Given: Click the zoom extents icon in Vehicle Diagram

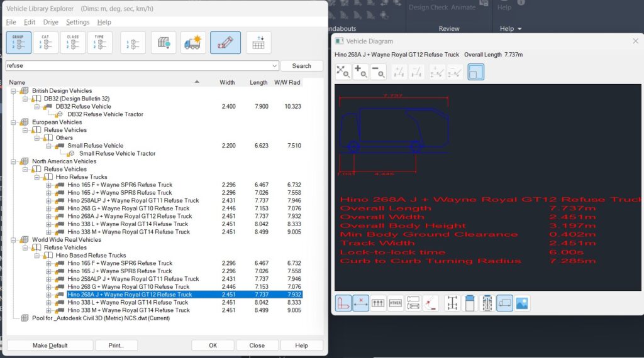Looking at the screenshot, I should point(343,72).
